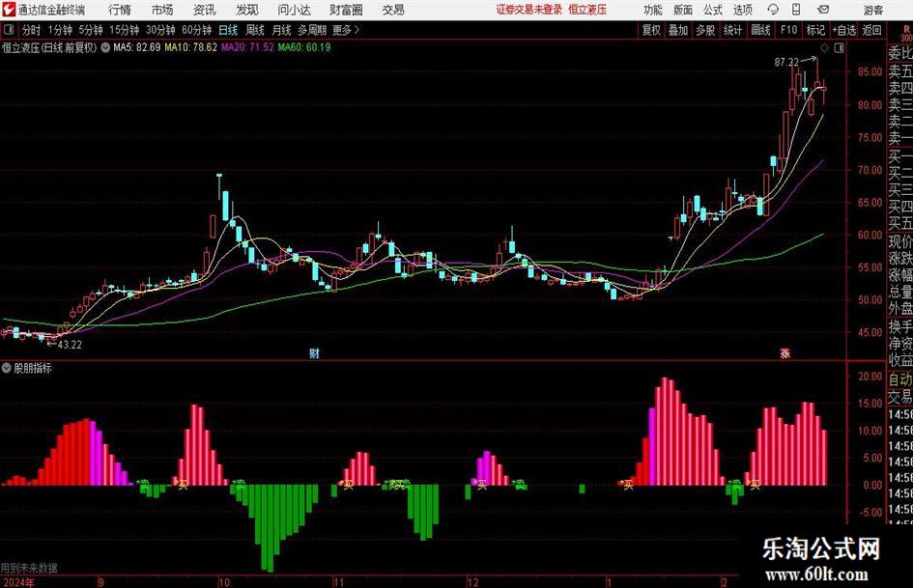Open the 财富圈 menu
This screenshot has width=913, height=588.
point(346,10)
